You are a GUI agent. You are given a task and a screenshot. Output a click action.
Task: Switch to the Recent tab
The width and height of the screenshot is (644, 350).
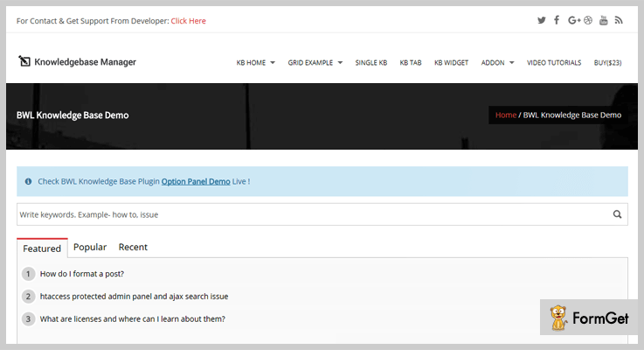pyautogui.click(x=133, y=247)
